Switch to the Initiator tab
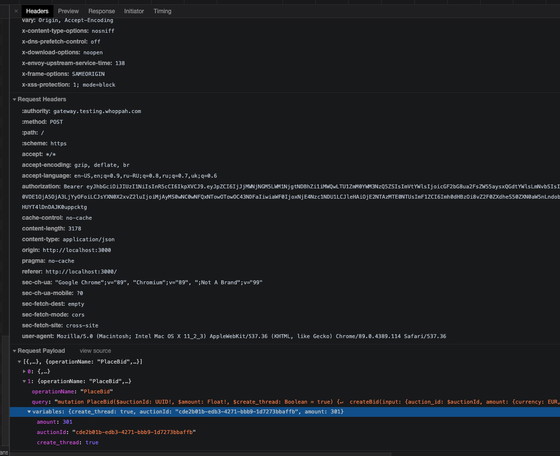Screen dimensions: 560x456 [134, 11]
